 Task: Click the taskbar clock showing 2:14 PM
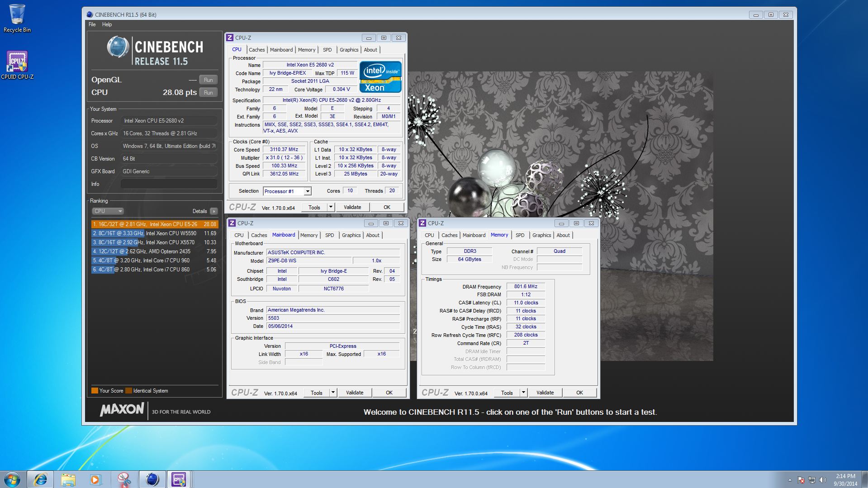click(845, 479)
